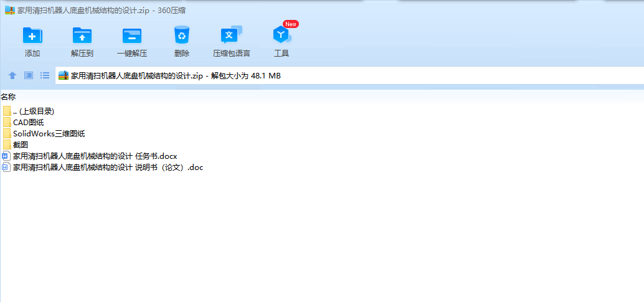This screenshot has width=644, height=302.
Task: Click the 360压缩 app icon in the title bar
Action: click(x=10, y=10)
